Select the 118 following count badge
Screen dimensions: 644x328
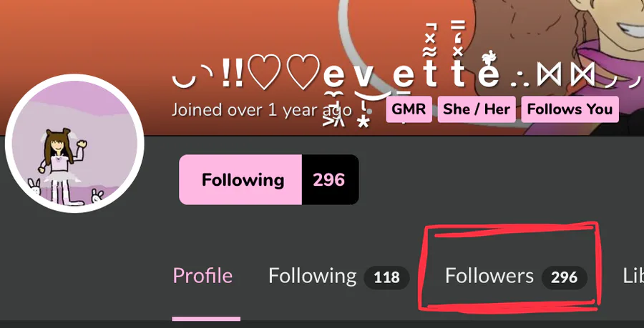tap(386, 277)
